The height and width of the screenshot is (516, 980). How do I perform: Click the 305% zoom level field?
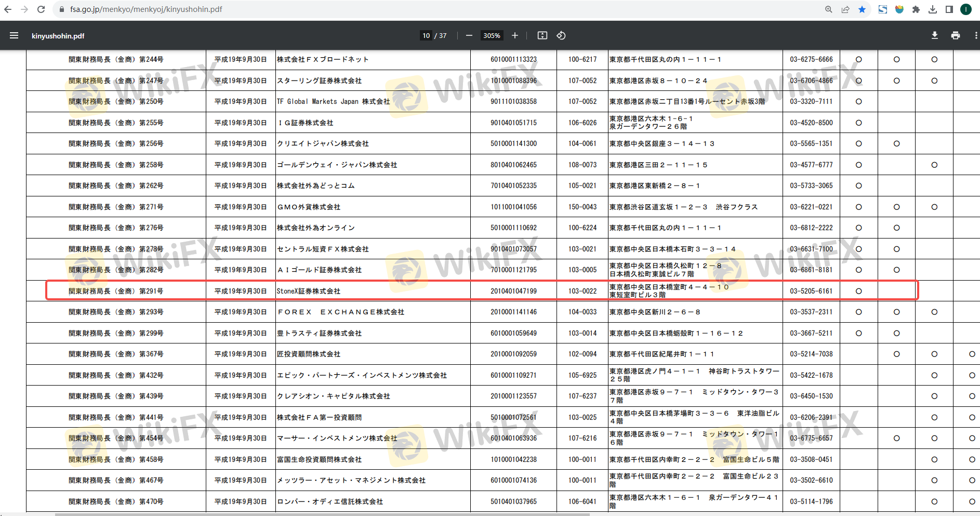492,35
